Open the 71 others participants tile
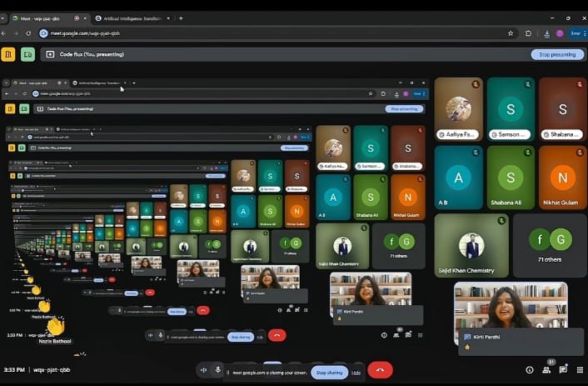588x386 pixels. [550, 246]
